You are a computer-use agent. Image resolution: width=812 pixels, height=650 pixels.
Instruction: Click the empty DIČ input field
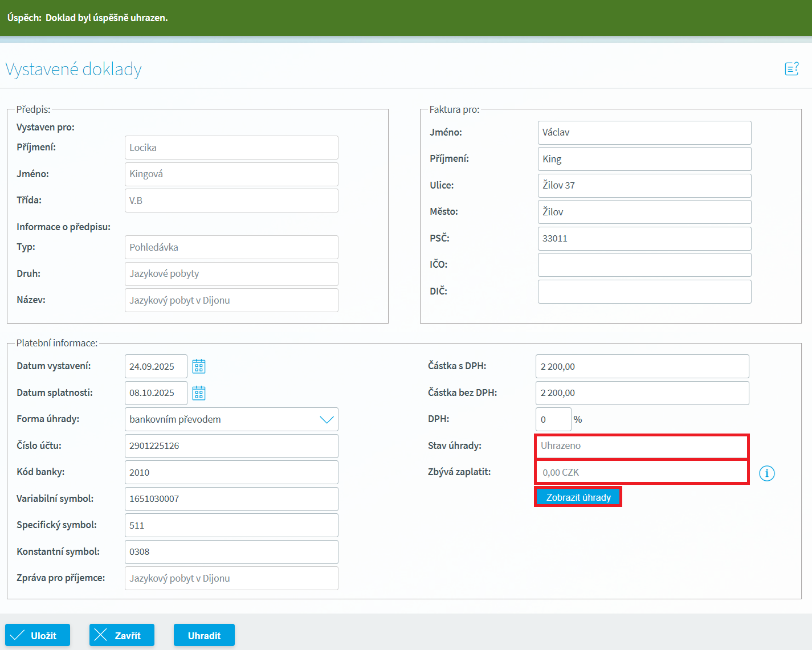coord(644,292)
